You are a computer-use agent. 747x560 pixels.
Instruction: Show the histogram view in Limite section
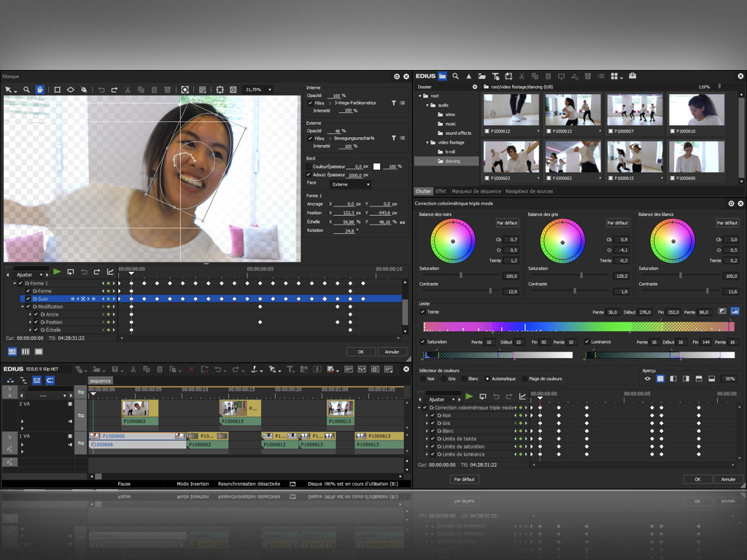[x=735, y=311]
